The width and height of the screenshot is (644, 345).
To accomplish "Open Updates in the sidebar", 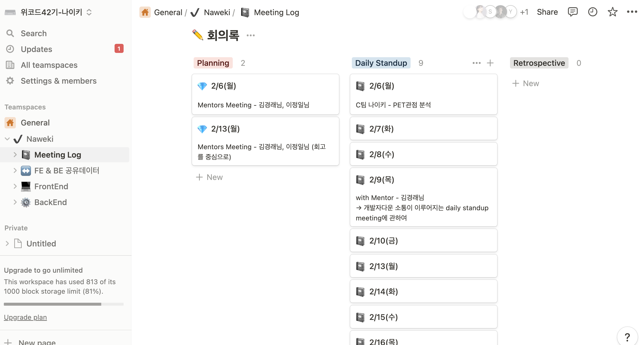I will point(37,49).
